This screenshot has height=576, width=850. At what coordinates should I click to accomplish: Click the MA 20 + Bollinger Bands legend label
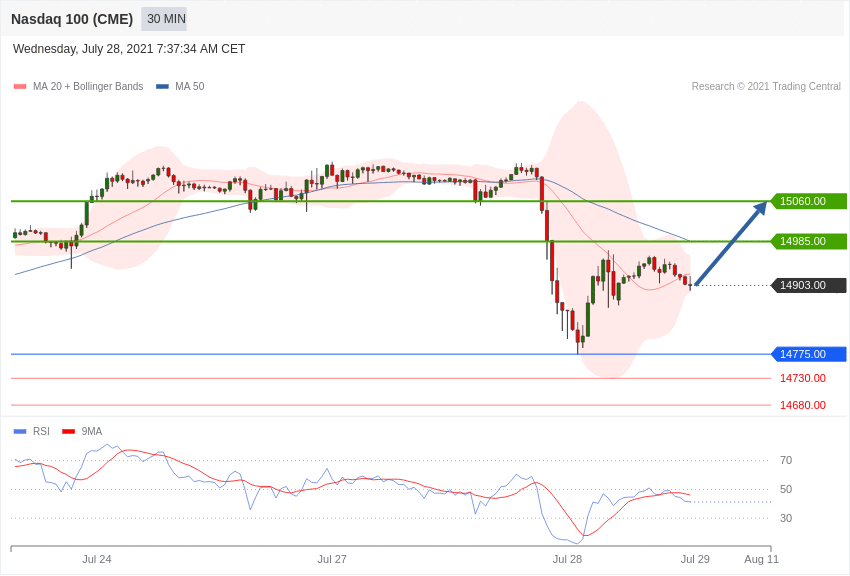coord(88,86)
